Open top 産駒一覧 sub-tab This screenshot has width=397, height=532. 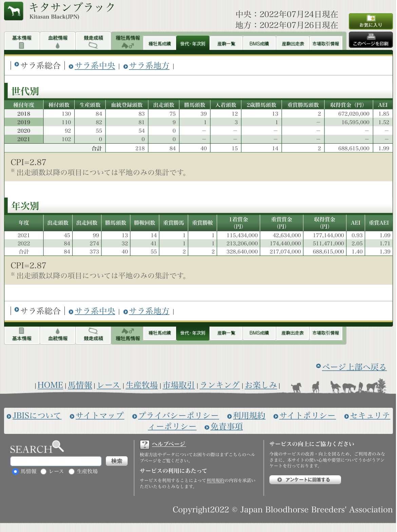coord(226,43)
